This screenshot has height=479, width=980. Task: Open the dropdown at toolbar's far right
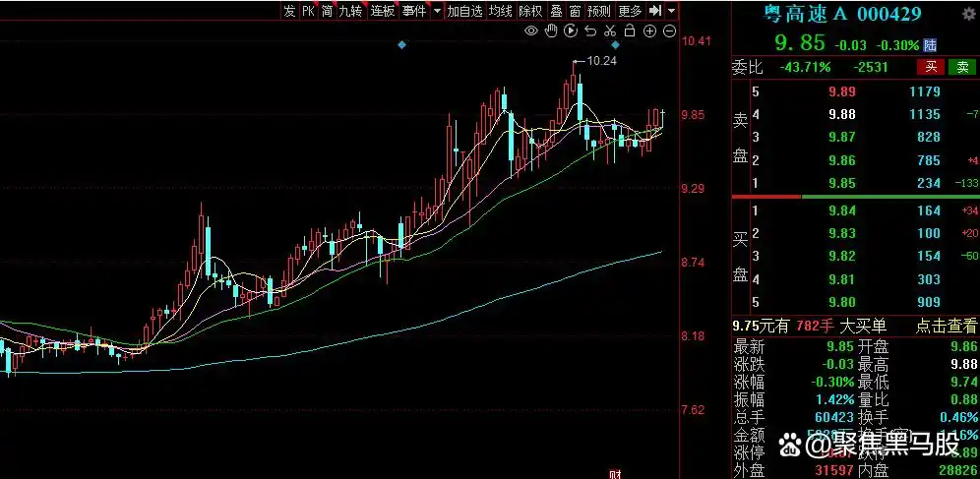[x=672, y=11]
